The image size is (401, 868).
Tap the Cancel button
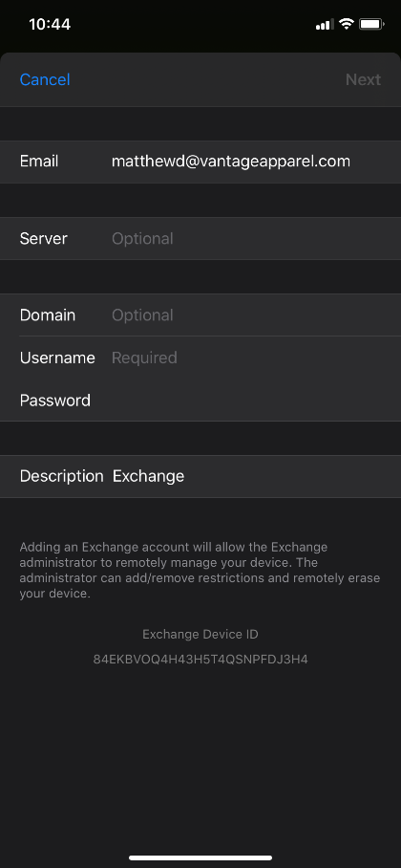pyautogui.click(x=45, y=79)
